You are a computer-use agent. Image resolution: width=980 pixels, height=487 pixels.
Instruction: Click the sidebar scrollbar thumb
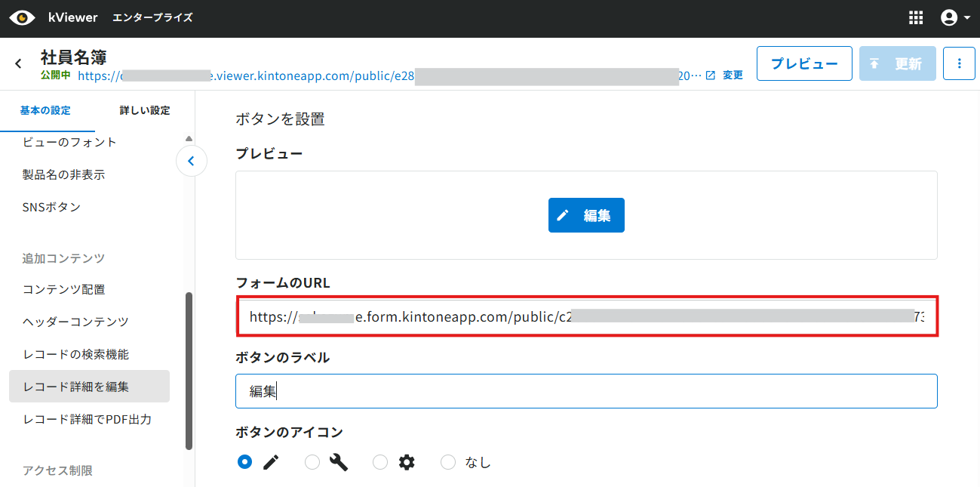pyautogui.click(x=189, y=371)
